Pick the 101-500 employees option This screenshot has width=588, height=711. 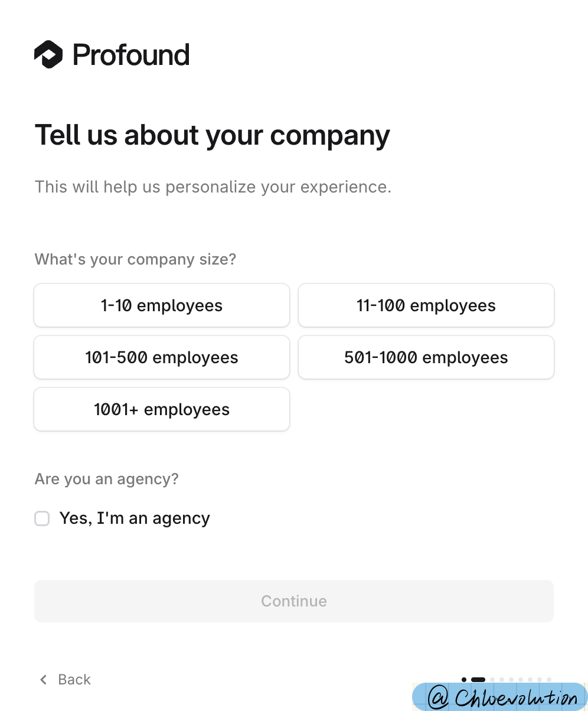pos(162,357)
